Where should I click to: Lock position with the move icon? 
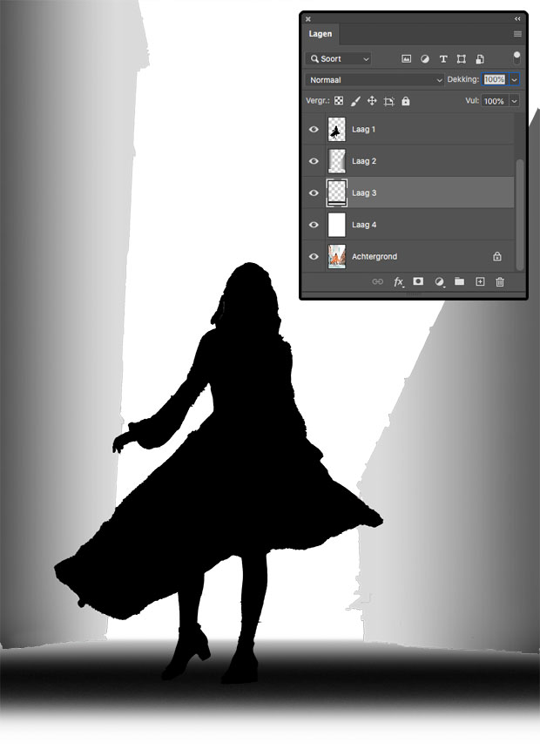point(372,101)
